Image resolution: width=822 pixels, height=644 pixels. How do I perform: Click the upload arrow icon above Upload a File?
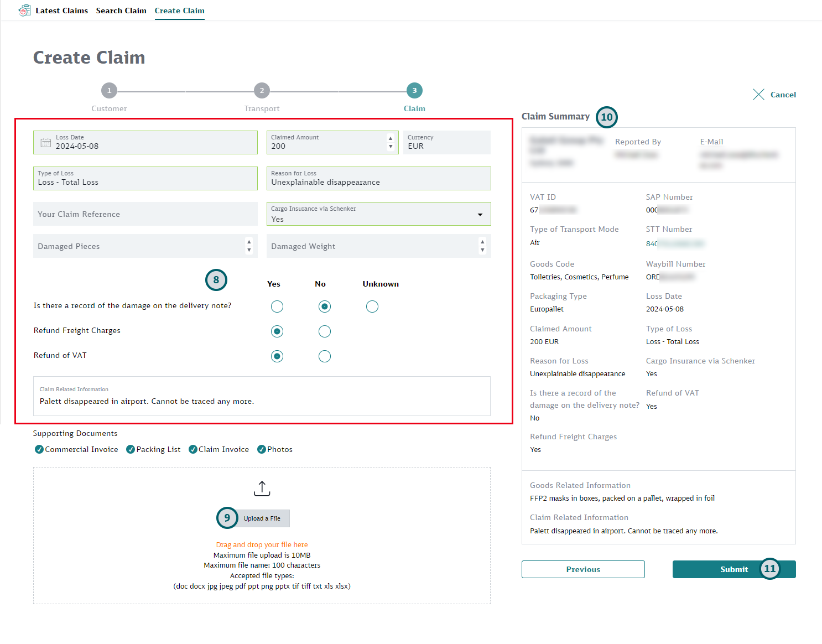[262, 489]
